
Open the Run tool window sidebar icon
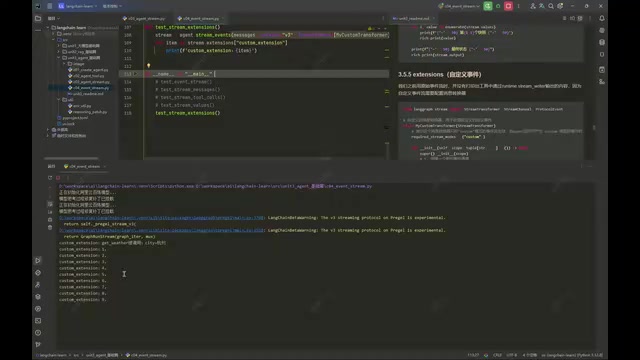(x=38, y=260)
